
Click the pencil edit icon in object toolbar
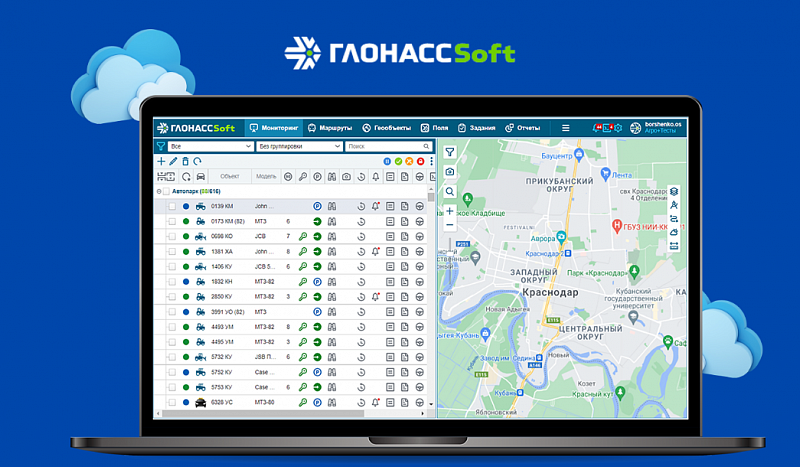coord(173,161)
